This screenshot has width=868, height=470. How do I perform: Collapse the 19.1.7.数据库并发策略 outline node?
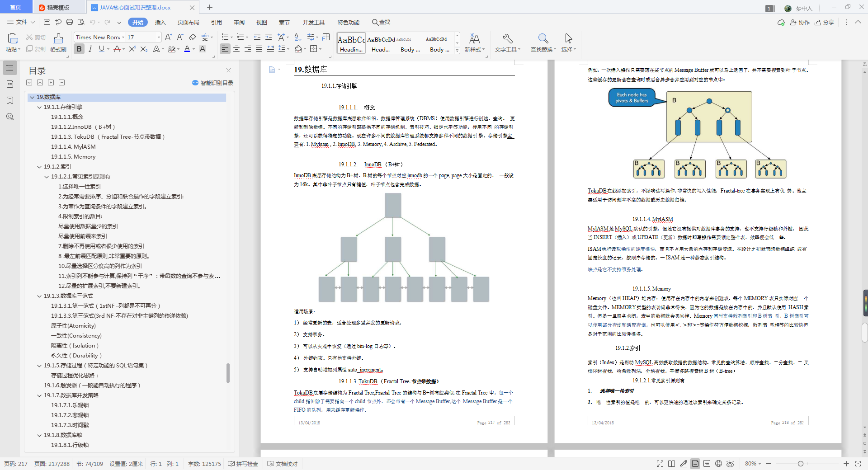click(39, 395)
